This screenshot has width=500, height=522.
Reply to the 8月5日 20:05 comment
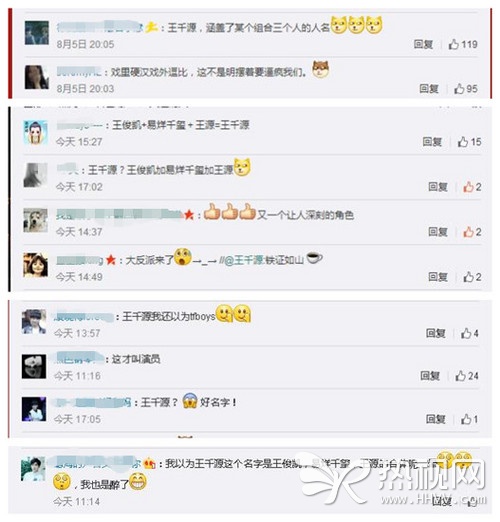point(423,44)
